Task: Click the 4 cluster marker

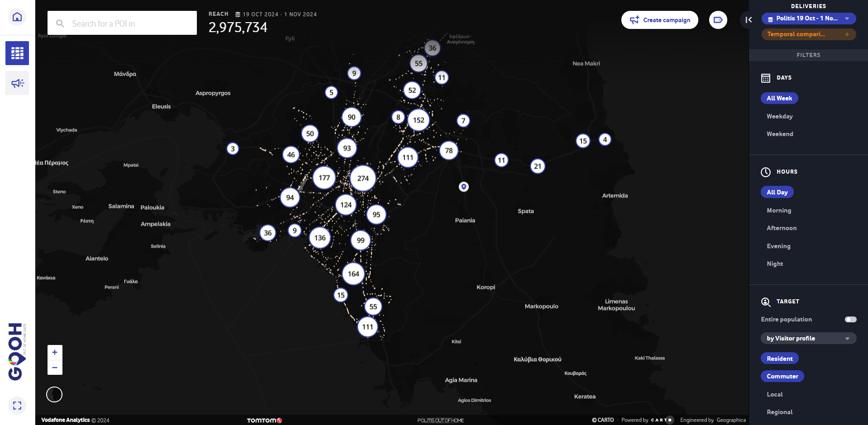Action: click(605, 139)
